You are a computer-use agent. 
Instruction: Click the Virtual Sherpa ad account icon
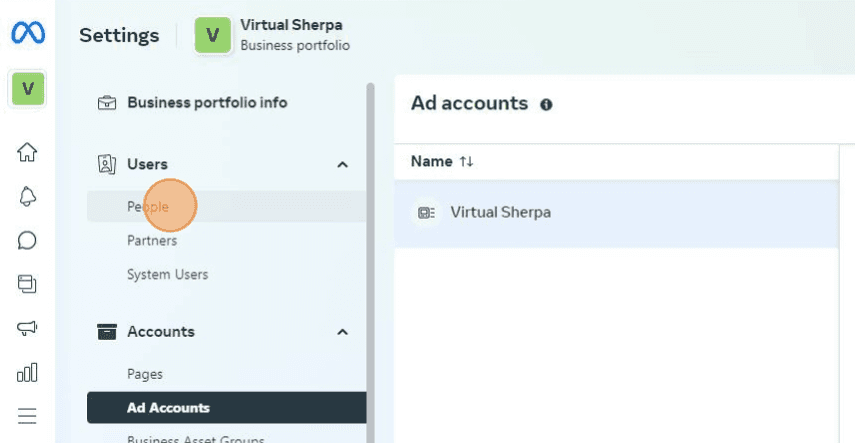coord(426,213)
